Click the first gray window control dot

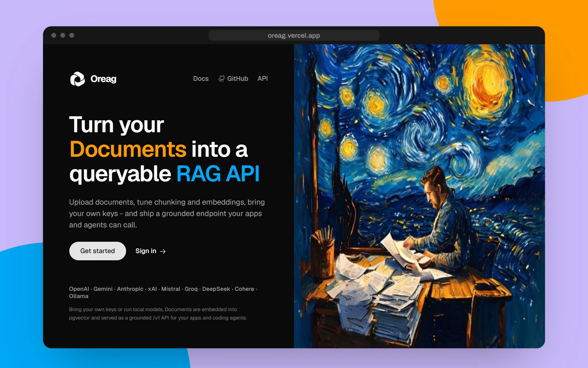(54, 35)
